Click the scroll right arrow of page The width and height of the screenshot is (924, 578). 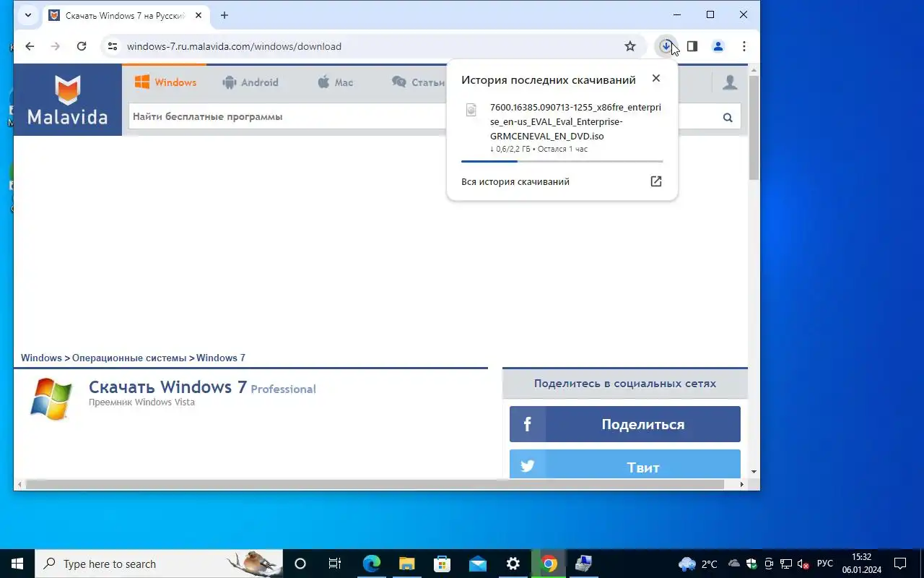point(742,484)
